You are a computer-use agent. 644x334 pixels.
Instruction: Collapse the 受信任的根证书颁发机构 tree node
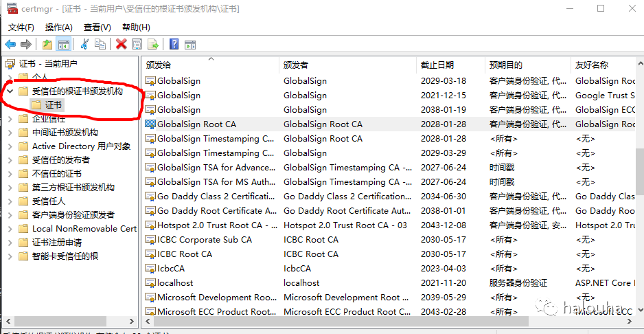[10, 91]
